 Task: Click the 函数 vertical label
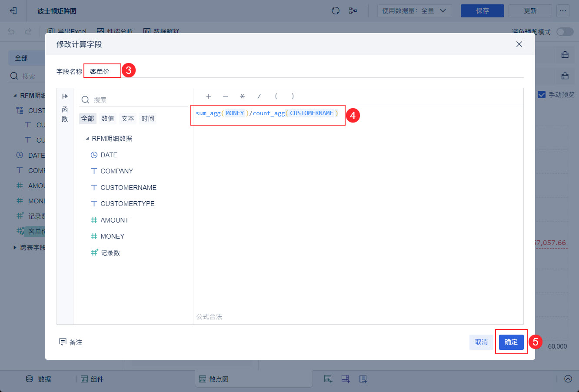pos(65,114)
